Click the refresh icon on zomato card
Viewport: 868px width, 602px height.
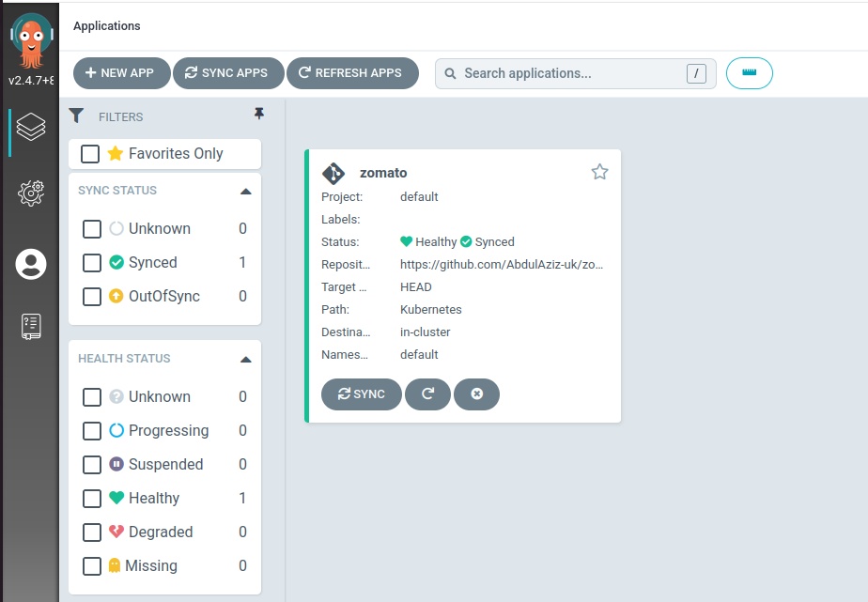click(x=428, y=394)
